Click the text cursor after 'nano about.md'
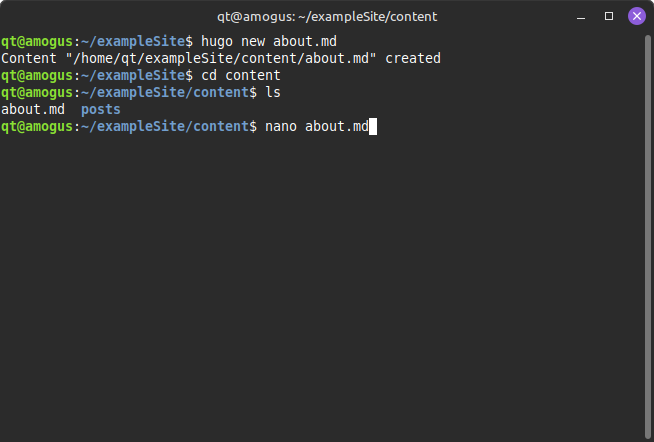Image resolution: width=654 pixels, height=442 pixels. 372,126
